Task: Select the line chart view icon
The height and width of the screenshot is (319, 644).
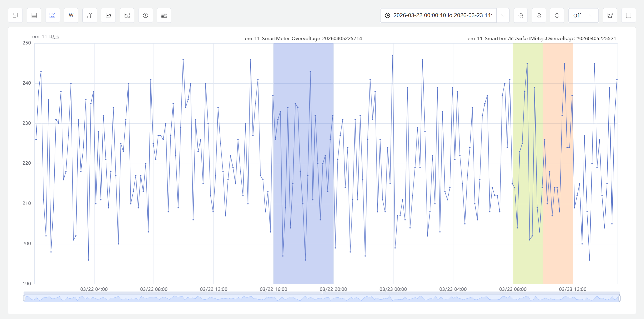Action: (x=53, y=15)
